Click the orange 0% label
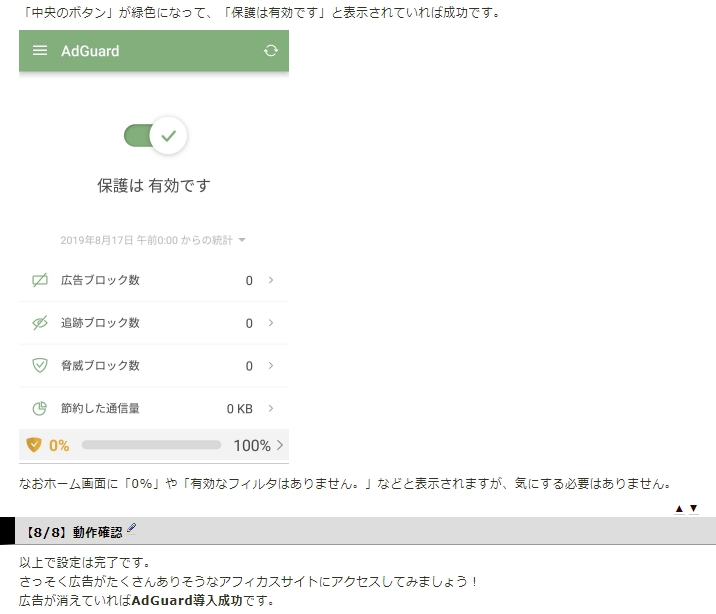This screenshot has height=614, width=716. click(59, 445)
